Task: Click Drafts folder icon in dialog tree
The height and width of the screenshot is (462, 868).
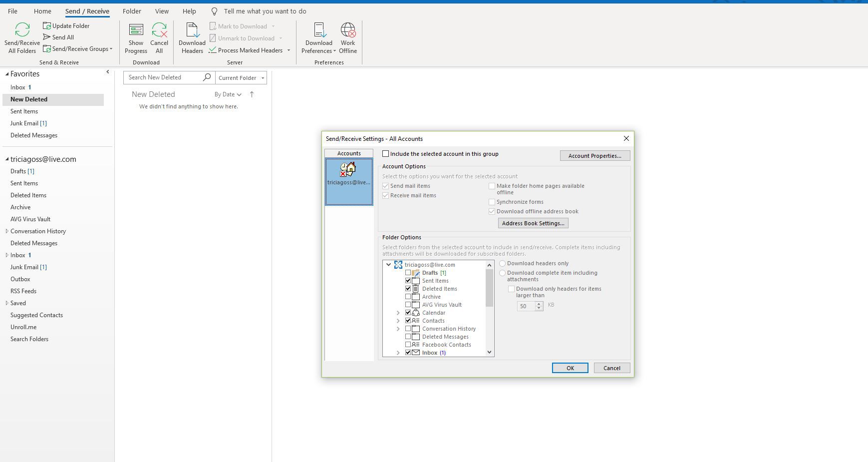Action: [x=415, y=273]
